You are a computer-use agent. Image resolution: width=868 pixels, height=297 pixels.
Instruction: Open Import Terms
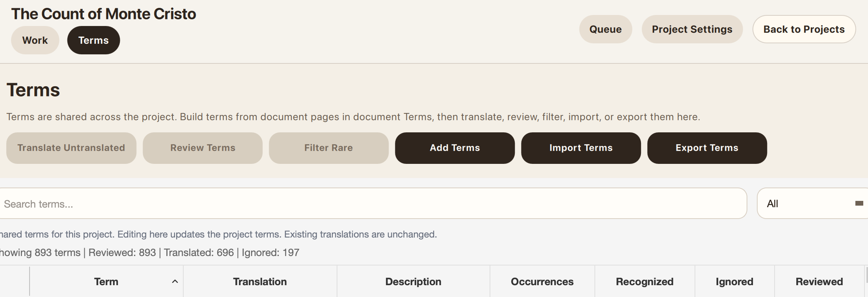[x=581, y=148]
